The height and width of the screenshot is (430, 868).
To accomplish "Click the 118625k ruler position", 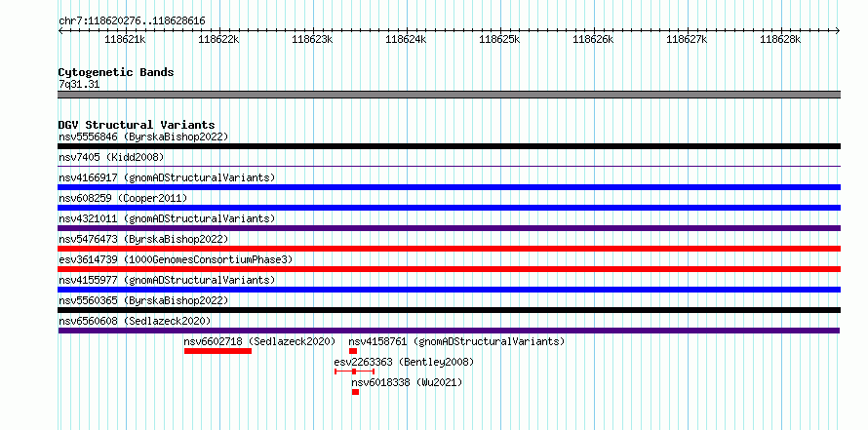I will [x=499, y=39].
